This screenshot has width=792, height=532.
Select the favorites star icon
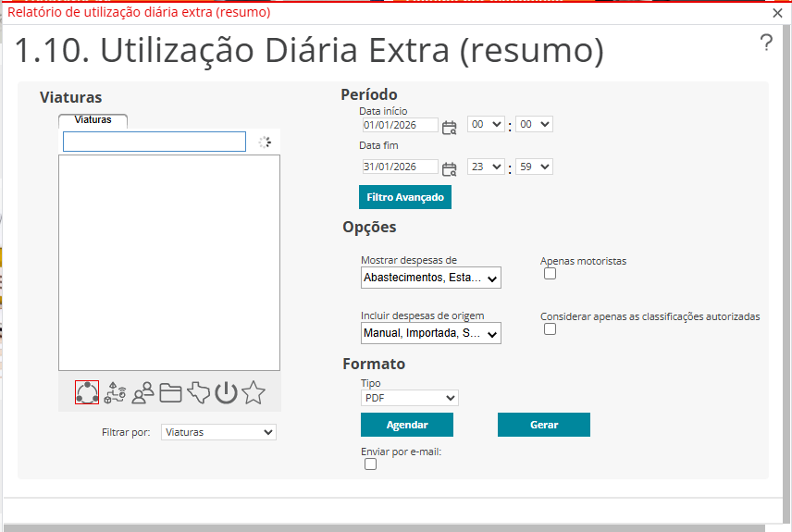254,393
